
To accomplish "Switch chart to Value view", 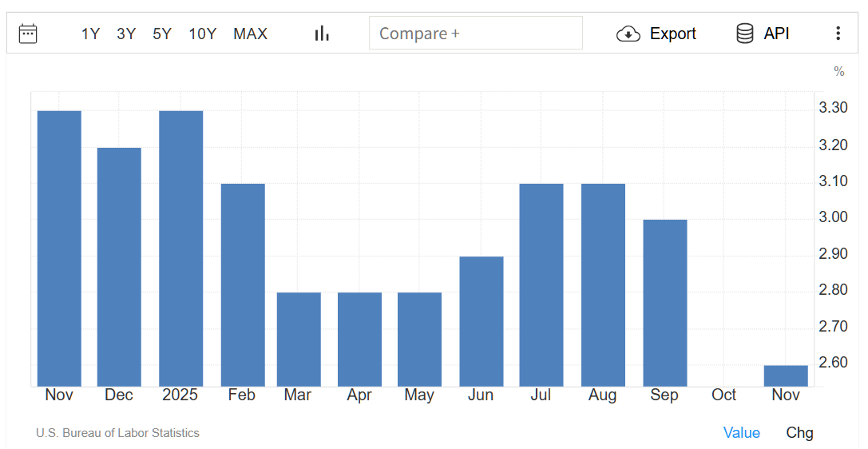I will (x=741, y=432).
